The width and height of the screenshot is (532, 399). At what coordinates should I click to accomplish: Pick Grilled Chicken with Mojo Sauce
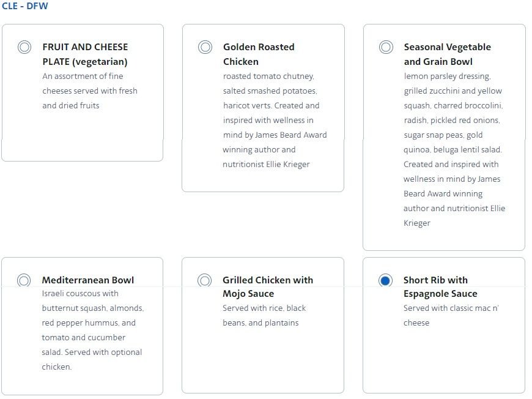click(x=204, y=280)
